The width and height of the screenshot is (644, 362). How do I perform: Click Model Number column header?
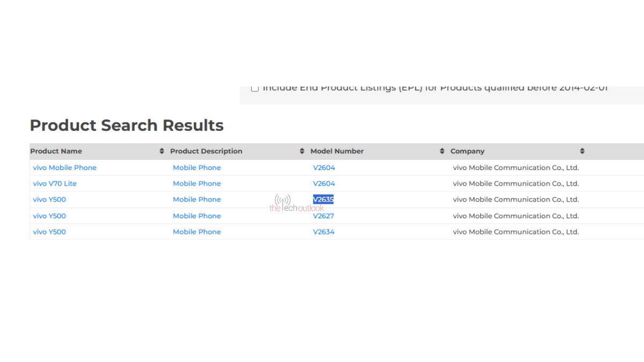click(x=337, y=151)
